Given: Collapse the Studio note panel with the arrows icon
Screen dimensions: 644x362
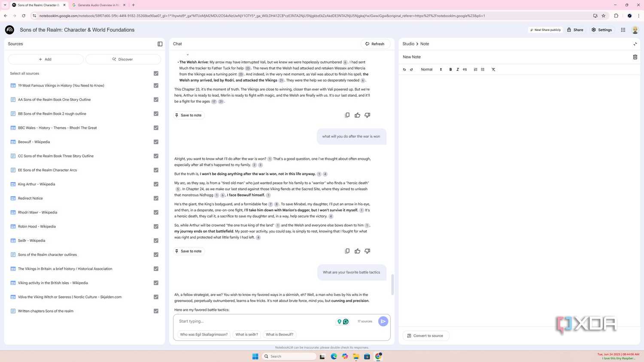Looking at the screenshot, I should click(635, 44).
